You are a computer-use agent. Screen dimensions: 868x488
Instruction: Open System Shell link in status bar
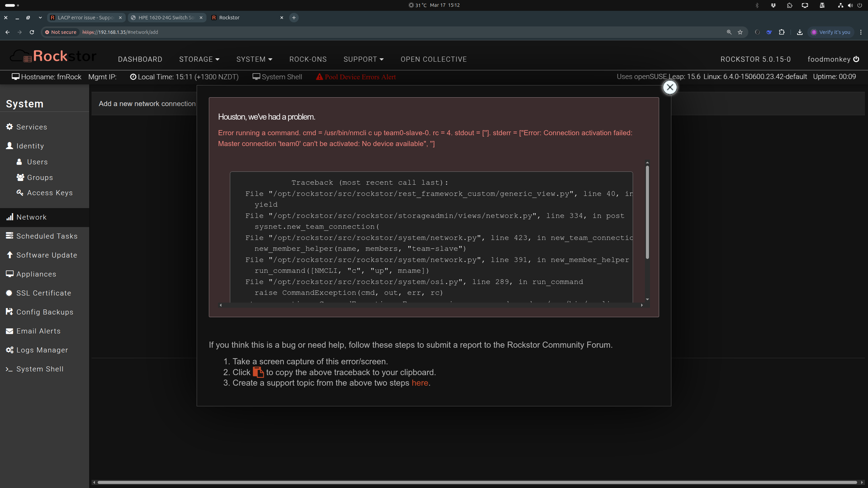[x=277, y=77]
